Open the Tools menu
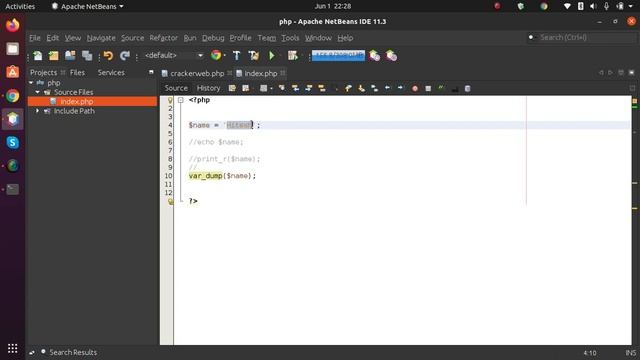This screenshot has width=640, height=360. [x=290, y=38]
